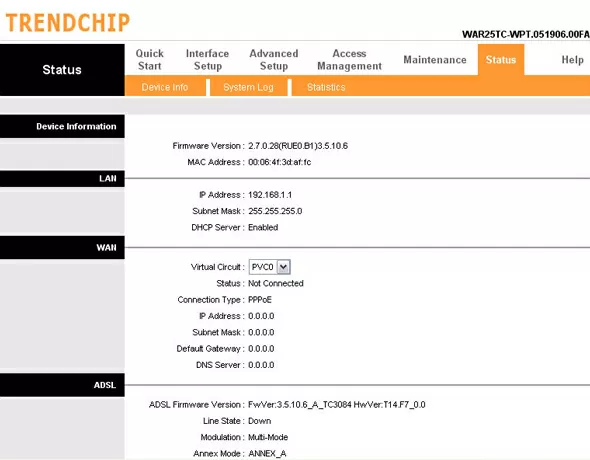The image size is (590, 460).
Task: Click the subnet mask 255.255.255.0
Action: coord(275,211)
